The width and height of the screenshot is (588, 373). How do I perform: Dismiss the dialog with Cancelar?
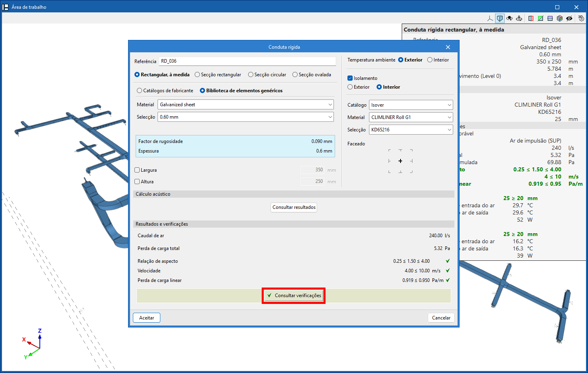[x=441, y=318]
